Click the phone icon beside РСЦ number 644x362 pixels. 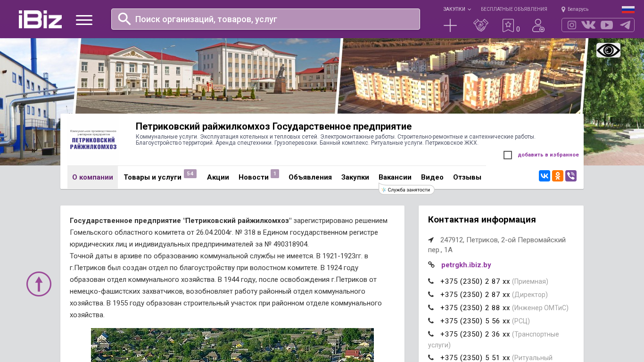click(431, 321)
